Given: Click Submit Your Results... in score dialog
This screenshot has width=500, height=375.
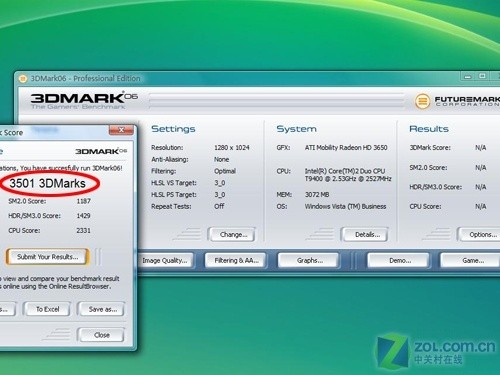Looking at the screenshot, I should click(47, 257).
